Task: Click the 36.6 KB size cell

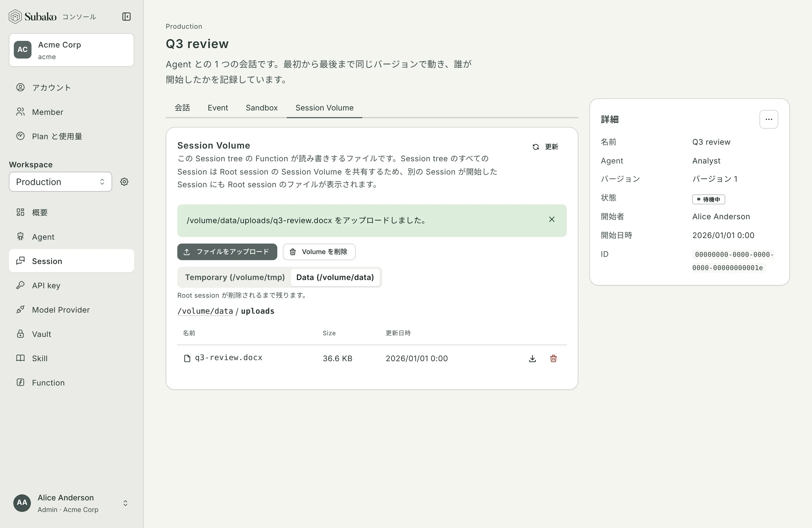Action: [x=338, y=358]
